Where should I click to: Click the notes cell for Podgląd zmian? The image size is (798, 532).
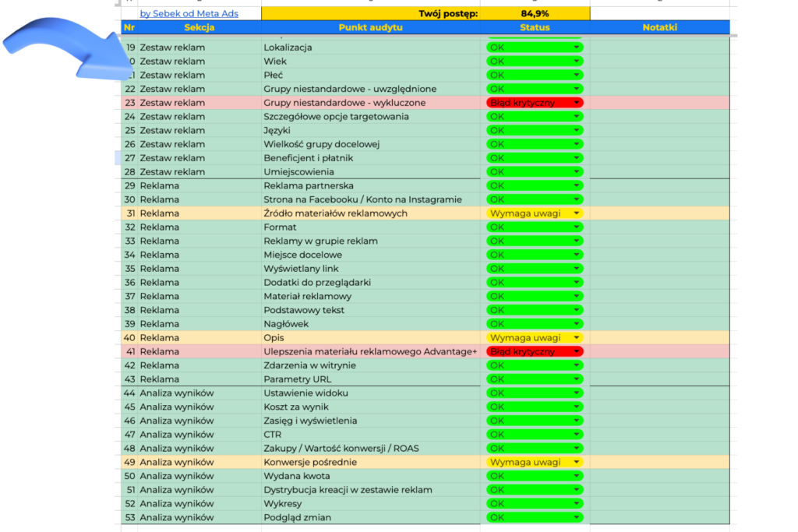pyautogui.click(x=659, y=518)
